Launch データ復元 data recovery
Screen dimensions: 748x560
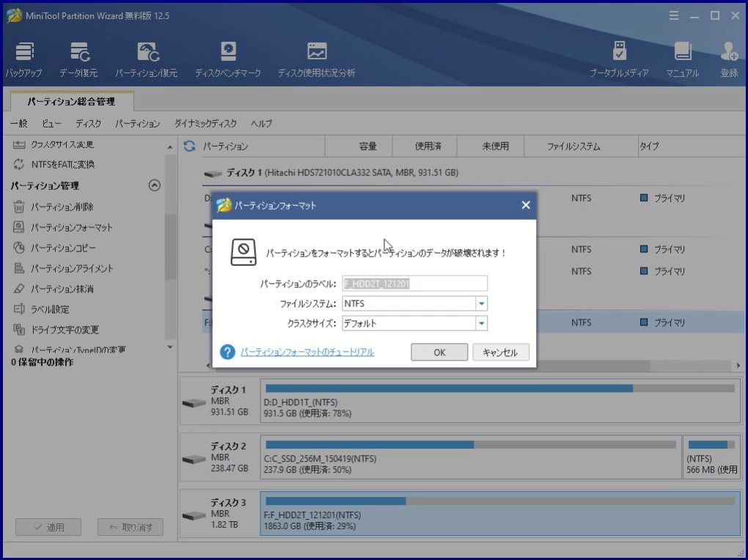click(78, 59)
